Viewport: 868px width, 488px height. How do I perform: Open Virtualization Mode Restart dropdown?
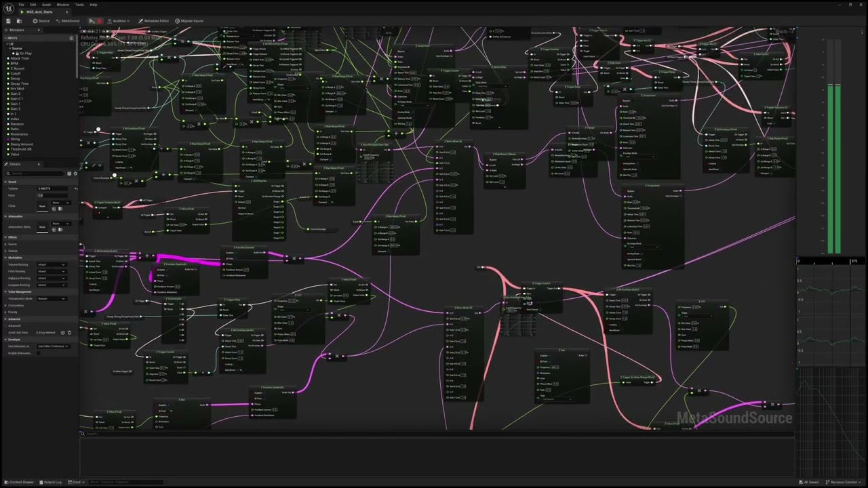52,298
